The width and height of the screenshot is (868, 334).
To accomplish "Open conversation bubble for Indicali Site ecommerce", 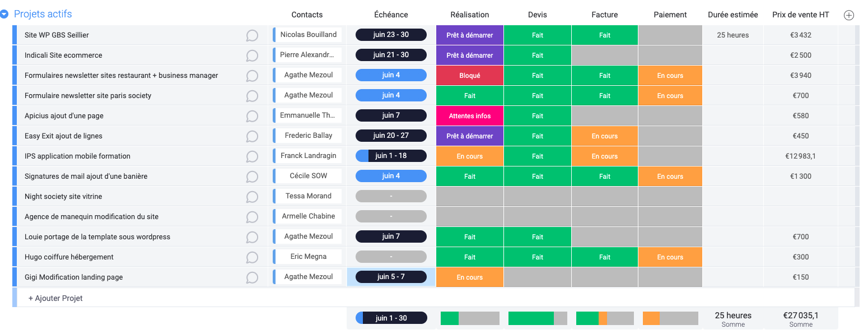I will point(252,55).
